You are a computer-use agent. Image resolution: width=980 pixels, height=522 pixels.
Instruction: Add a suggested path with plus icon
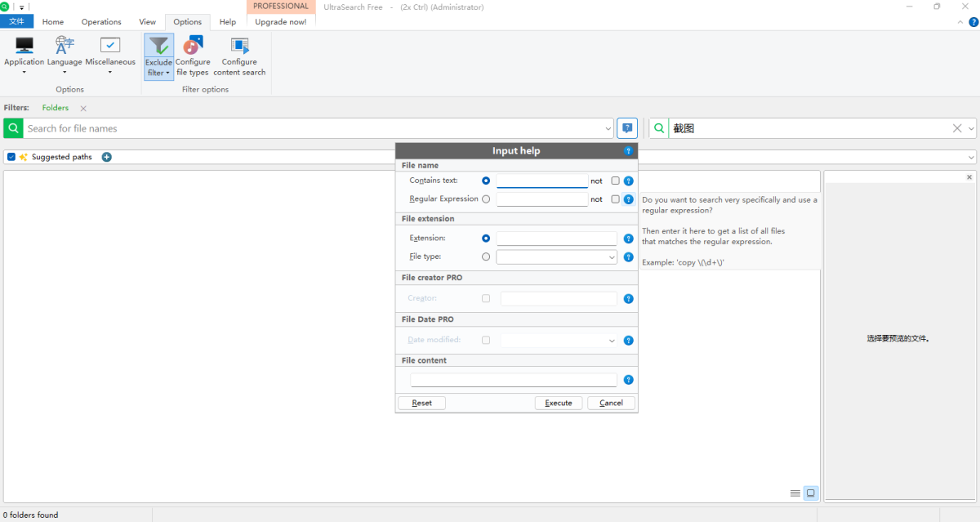click(x=107, y=157)
